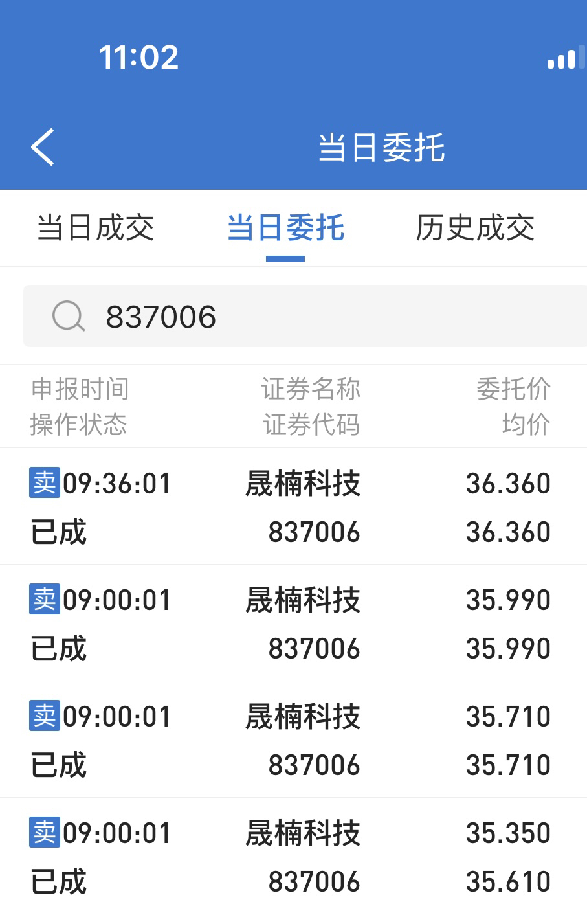Tap 晟楠科技 in the 35.990 order
587x924 pixels.
pyautogui.click(x=303, y=600)
